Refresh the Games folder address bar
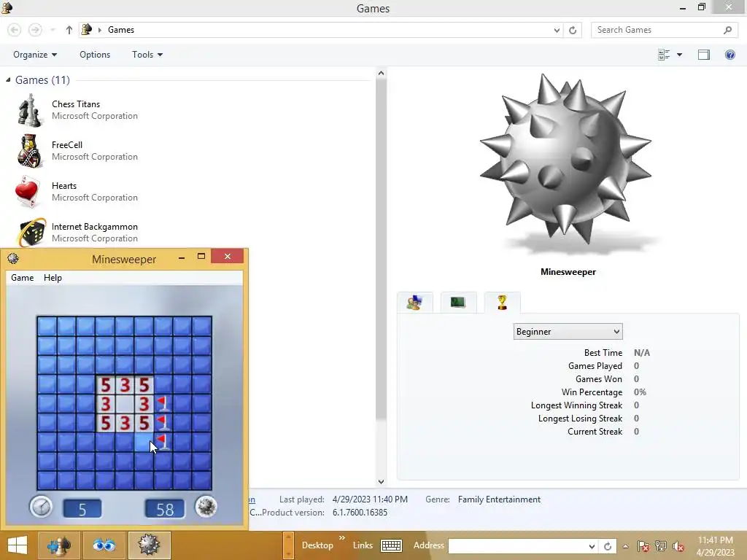The width and height of the screenshot is (747, 560). 573,30
